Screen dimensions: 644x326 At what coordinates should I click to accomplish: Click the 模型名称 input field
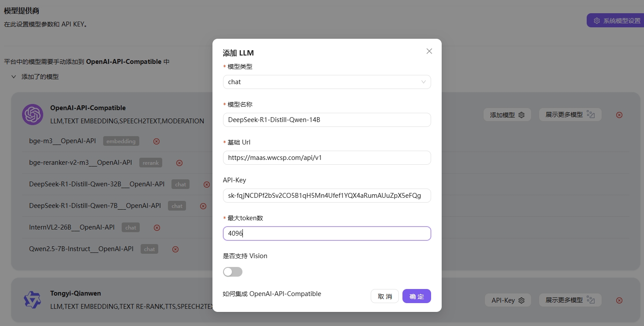click(x=327, y=120)
